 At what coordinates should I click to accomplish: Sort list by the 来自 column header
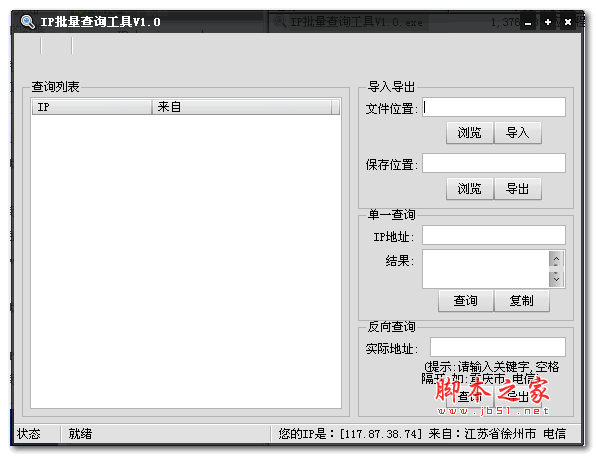point(242,107)
